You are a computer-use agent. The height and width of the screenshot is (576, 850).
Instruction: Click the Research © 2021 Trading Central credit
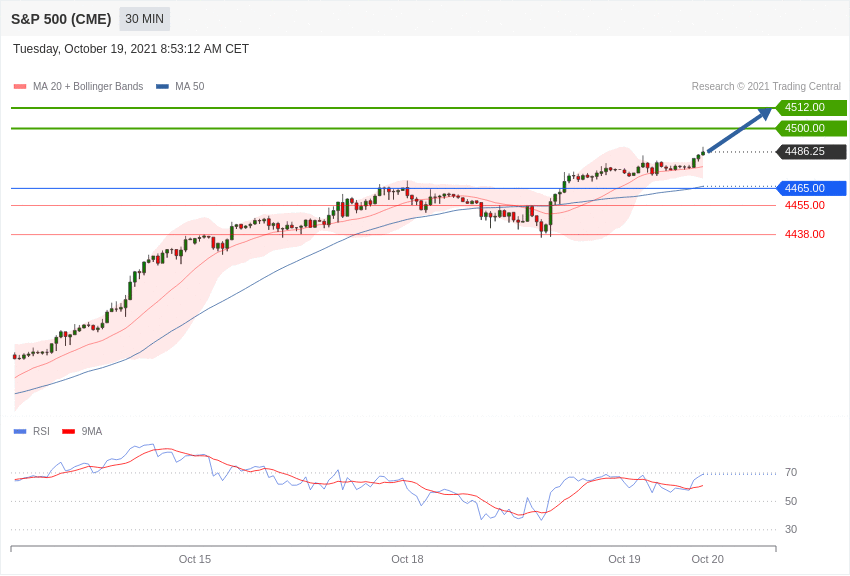click(x=766, y=87)
